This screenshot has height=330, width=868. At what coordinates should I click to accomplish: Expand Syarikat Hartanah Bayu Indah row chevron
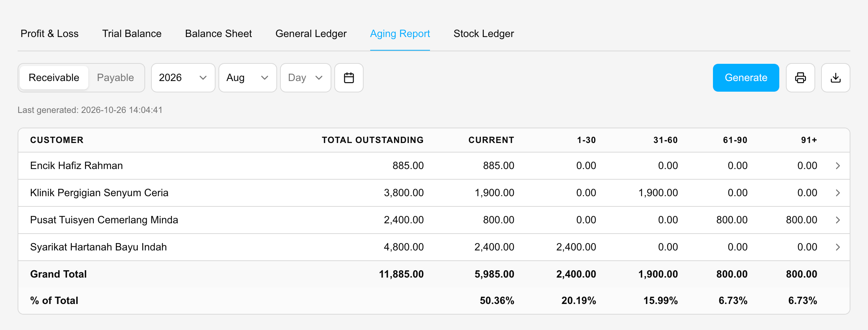point(838,247)
